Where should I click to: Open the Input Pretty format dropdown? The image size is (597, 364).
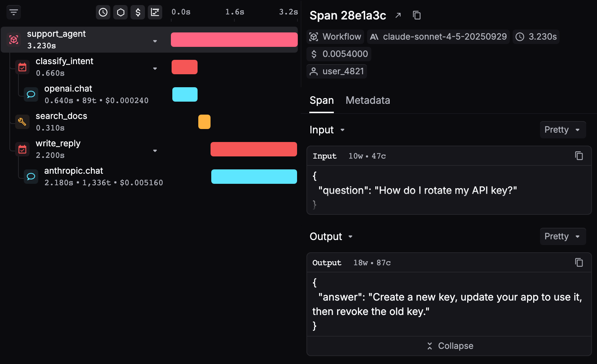tap(563, 130)
